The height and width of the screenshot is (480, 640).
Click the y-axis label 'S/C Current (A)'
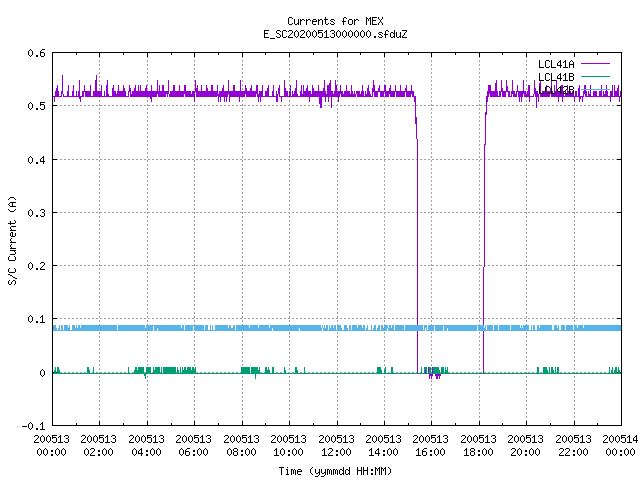13,240
